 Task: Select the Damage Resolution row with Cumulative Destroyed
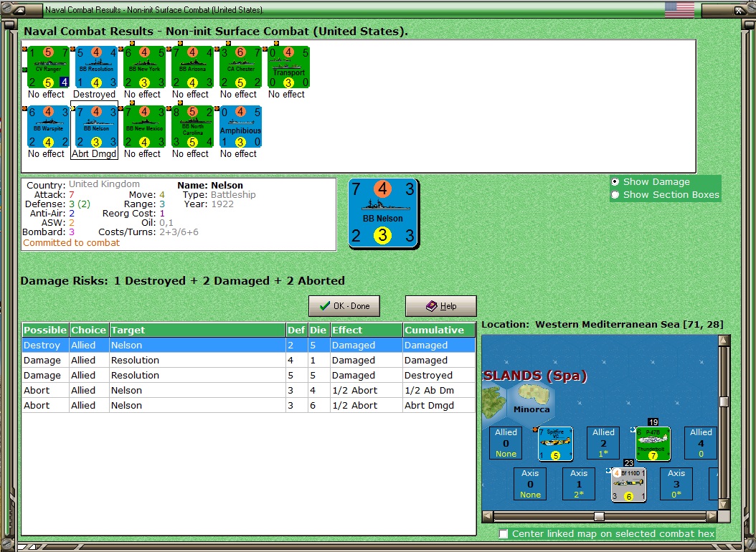pos(248,375)
